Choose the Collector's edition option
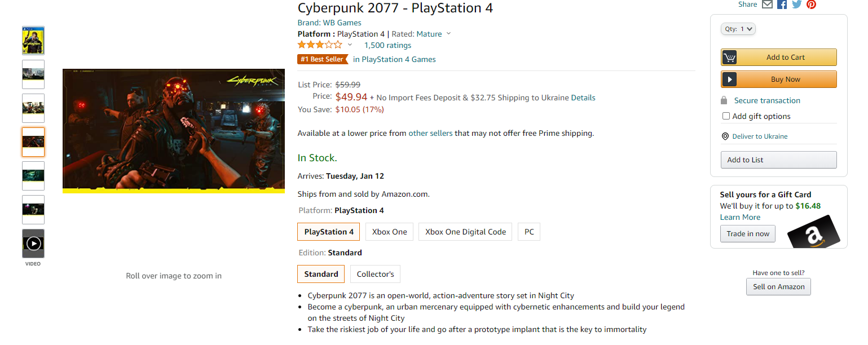Screen dimensions: 868x345 click(x=375, y=274)
